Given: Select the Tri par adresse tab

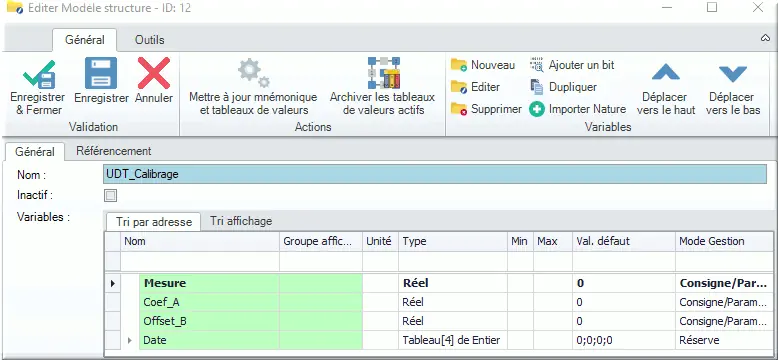Looking at the screenshot, I should pyautogui.click(x=154, y=222).
